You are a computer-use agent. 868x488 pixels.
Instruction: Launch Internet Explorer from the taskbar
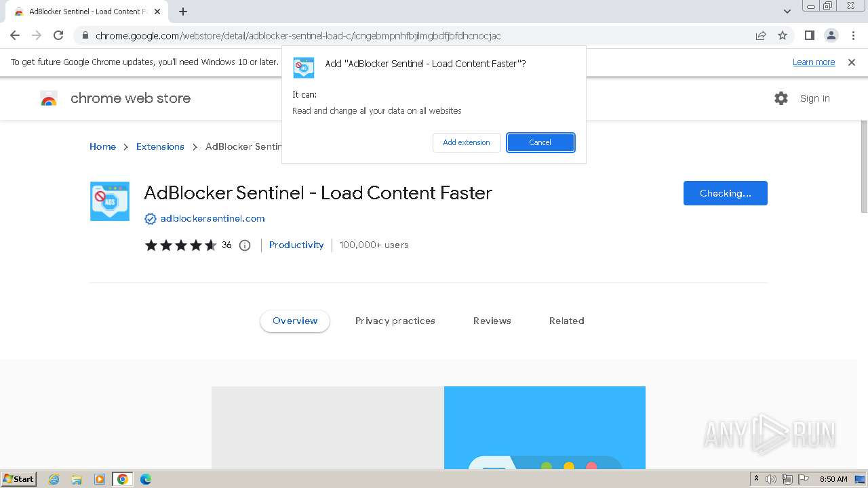coord(54,479)
